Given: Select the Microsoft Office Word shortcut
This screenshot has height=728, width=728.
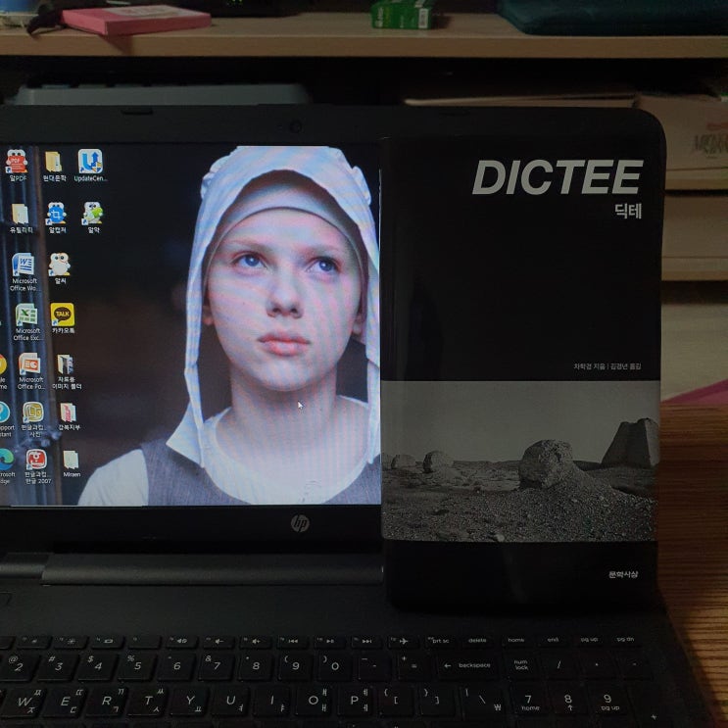Looking at the screenshot, I should coord(24,272).
